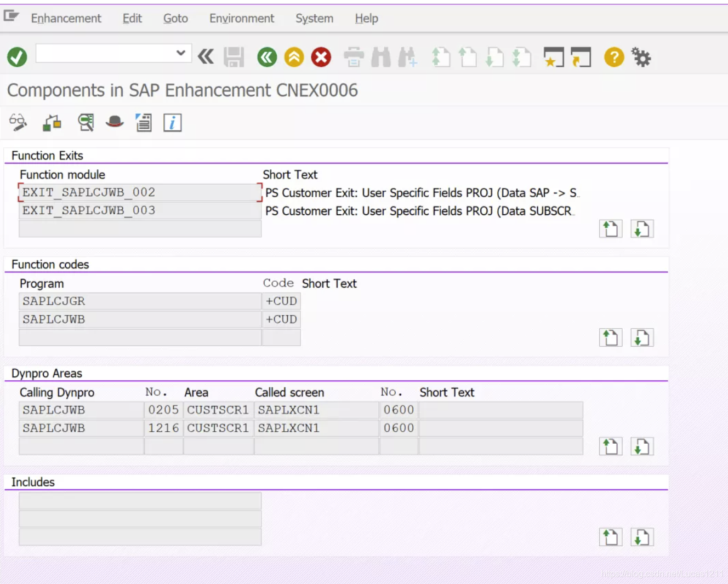This screenshot has width=728, height=584.
Task: Go to Next Page icon
Action: pos(494,57)
